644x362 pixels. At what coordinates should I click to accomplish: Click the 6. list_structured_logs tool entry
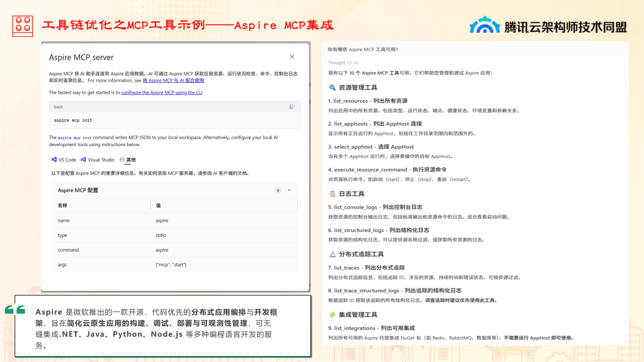378,230
